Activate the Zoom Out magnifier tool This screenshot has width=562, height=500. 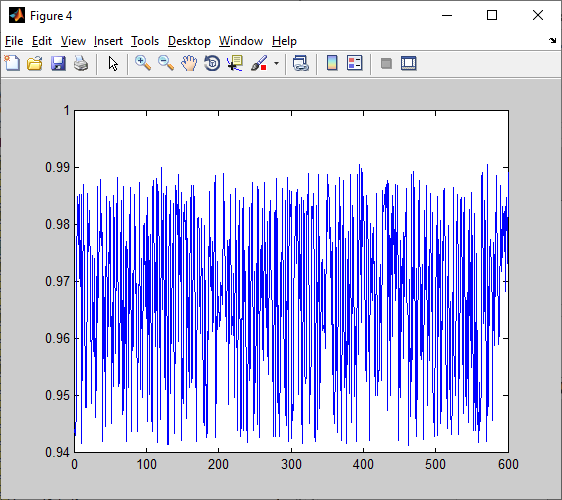(x=166, y=63)
